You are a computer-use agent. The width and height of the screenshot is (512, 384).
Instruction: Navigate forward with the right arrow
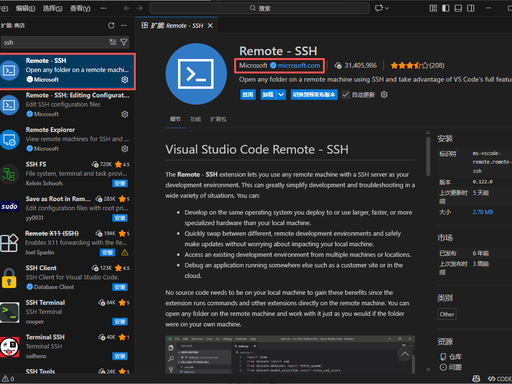point(139,8)
